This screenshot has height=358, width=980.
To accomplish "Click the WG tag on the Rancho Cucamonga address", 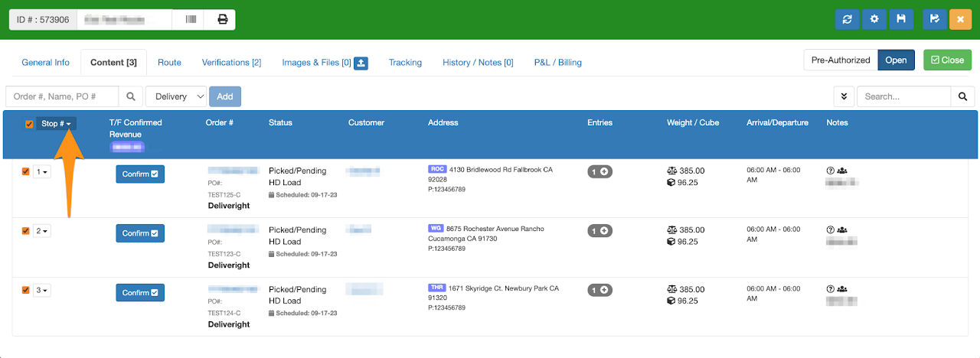I will click(436, 228).
